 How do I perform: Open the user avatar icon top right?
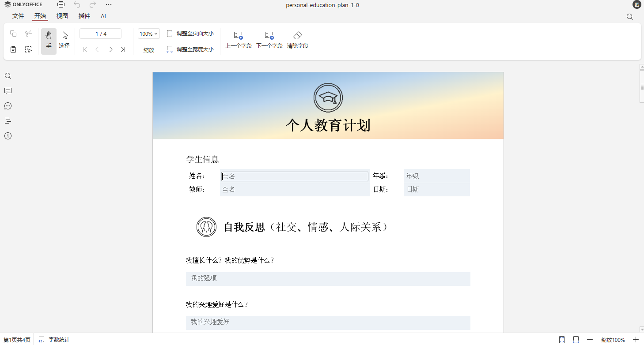pyautogui.click(x=637, y=4)
